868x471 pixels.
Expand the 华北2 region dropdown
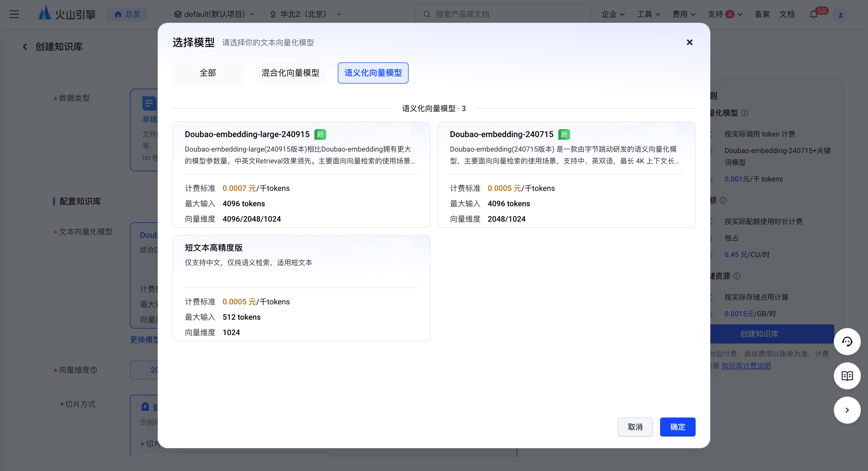click(306, 14)
